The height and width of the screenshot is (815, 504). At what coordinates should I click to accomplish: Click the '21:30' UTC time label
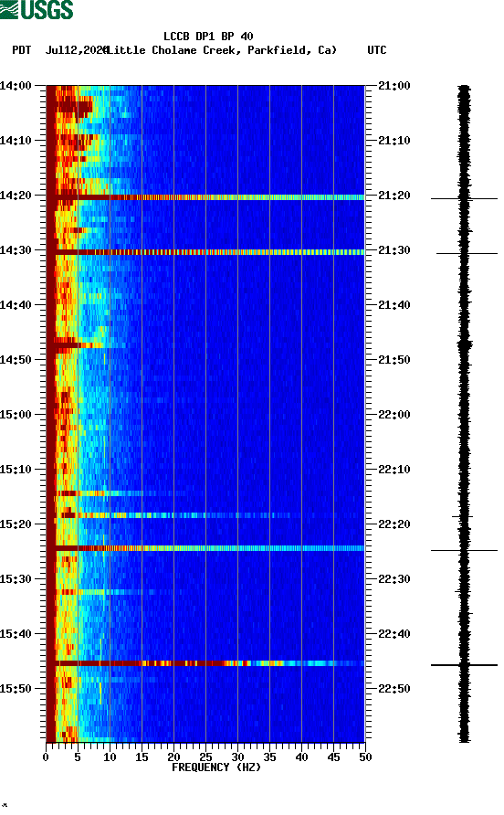394,250
